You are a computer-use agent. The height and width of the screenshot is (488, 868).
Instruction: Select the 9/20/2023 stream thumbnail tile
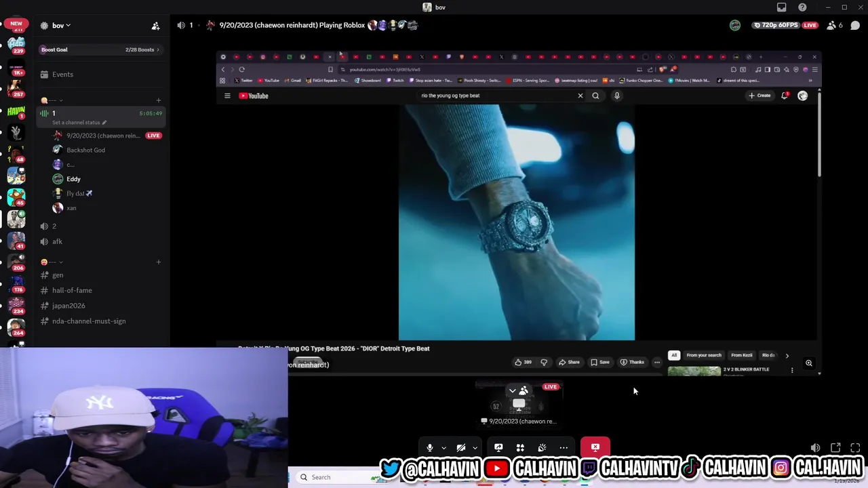[x=519, y=405]
